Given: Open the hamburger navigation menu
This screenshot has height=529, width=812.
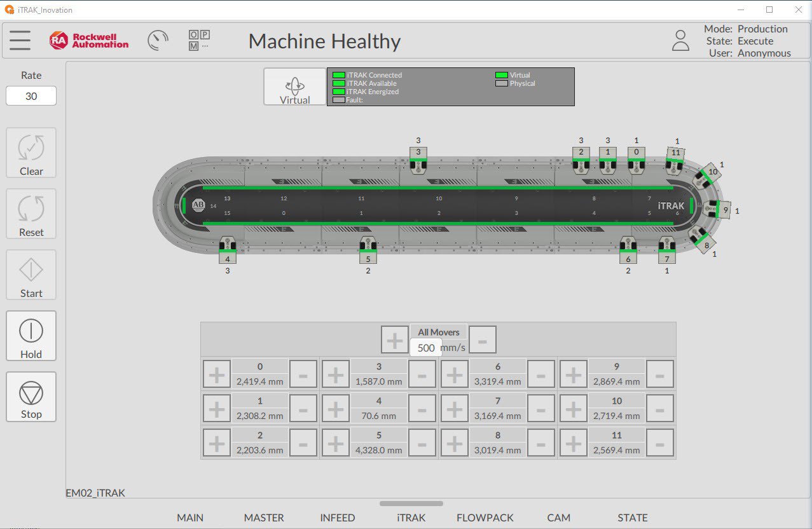Looking at the screenshot, I should (20, 40).
